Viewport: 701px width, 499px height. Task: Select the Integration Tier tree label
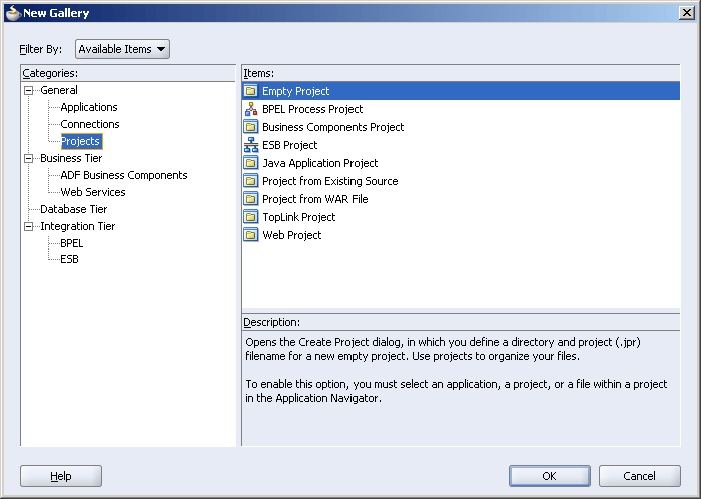78,226
